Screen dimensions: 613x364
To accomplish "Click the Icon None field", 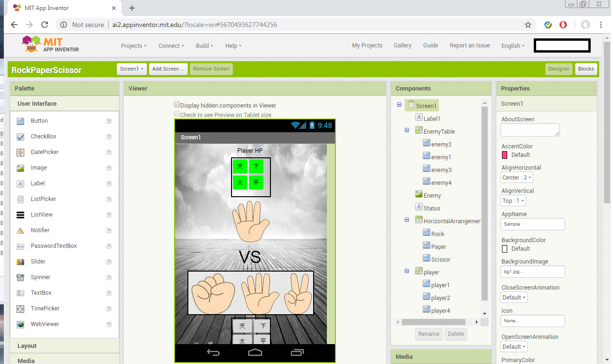I will [x=533, y=321].
